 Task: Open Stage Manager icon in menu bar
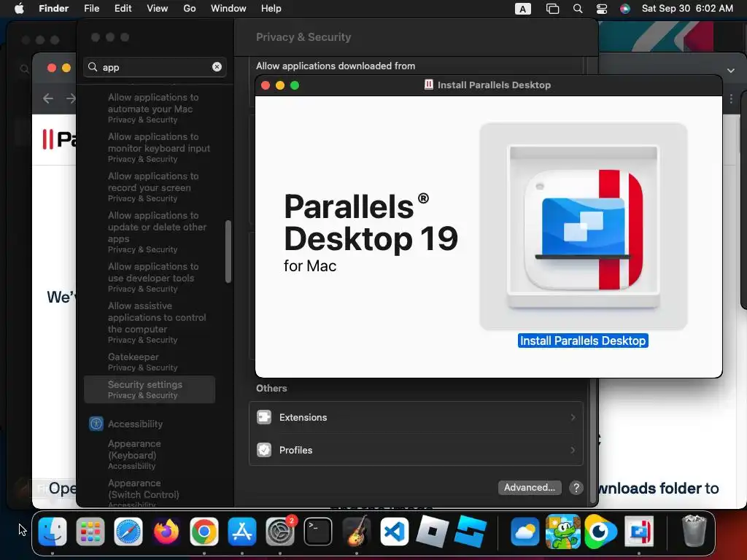[x=553, y=9]
